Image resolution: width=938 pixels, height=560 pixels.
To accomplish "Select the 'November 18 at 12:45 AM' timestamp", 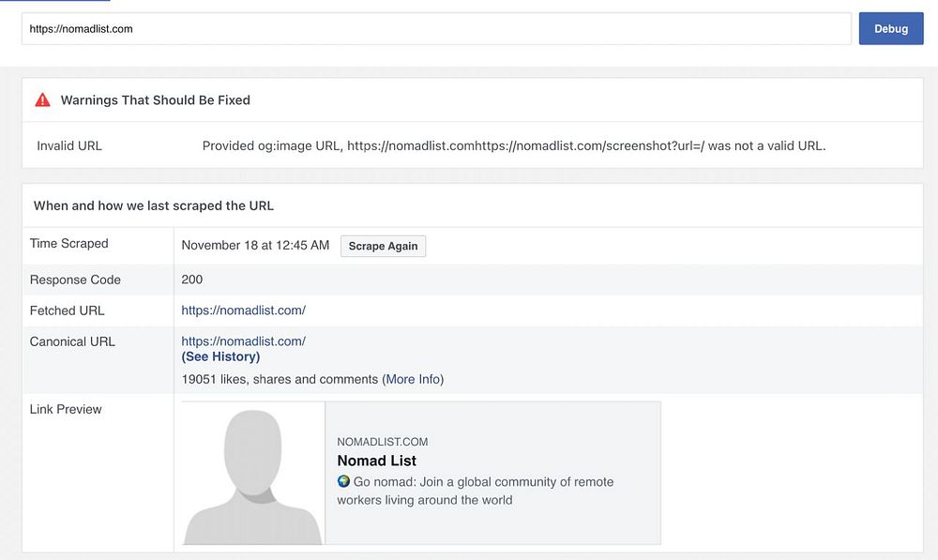I will (255, 246).
